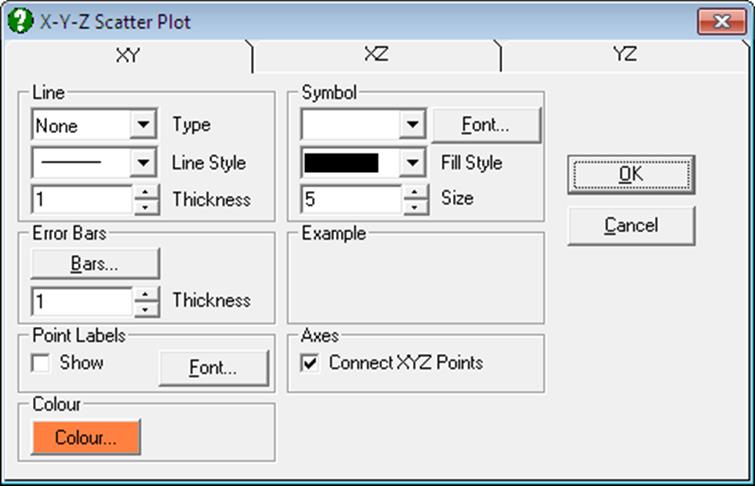Decrease Symbol Size with down arrow
The height and width of the screenshot is (486, 755).
(x=415, y=207)
